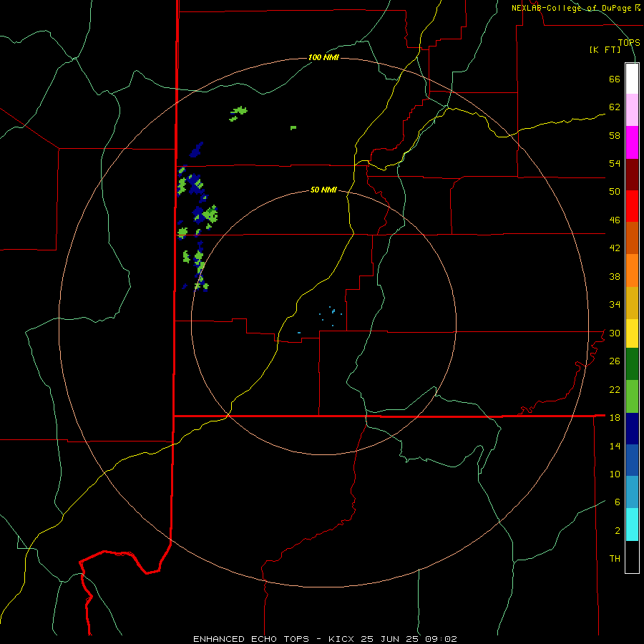
Task: Click the "34" legend value
Action: (x=615, y=305)
